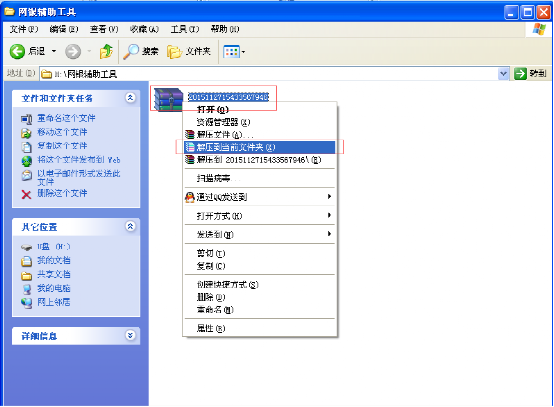Click the move this file (移动这个文件) task
The image size is (554, 407).
coord(62,132)
